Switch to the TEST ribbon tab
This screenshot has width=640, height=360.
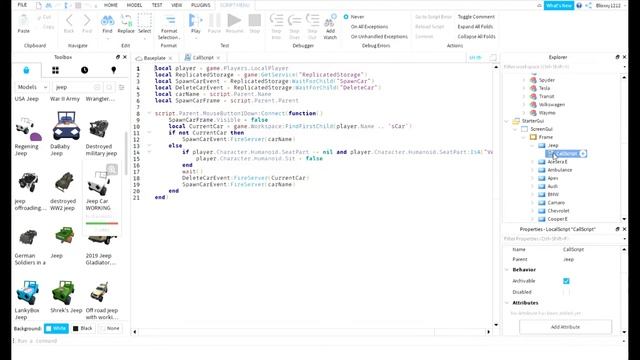tap(157, 5)
